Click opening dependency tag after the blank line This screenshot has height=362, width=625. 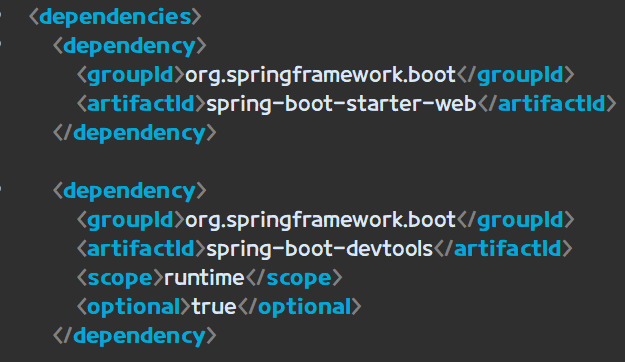(130, 191)
